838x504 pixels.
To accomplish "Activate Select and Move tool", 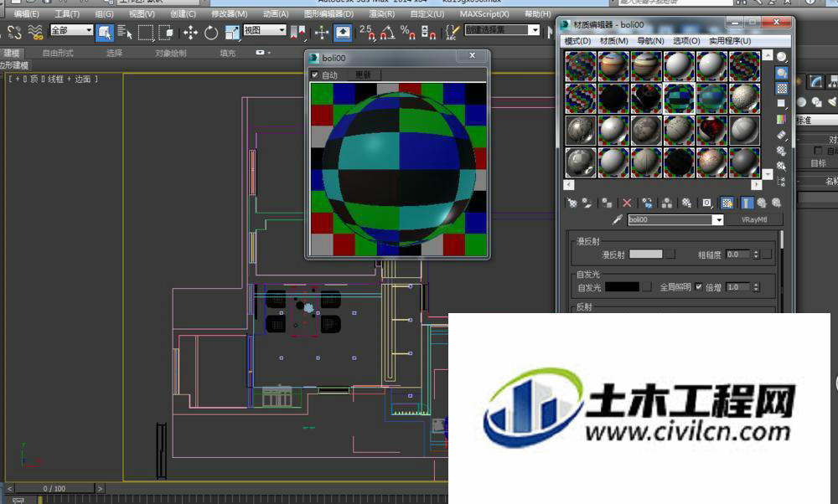I will click(190, 33).
